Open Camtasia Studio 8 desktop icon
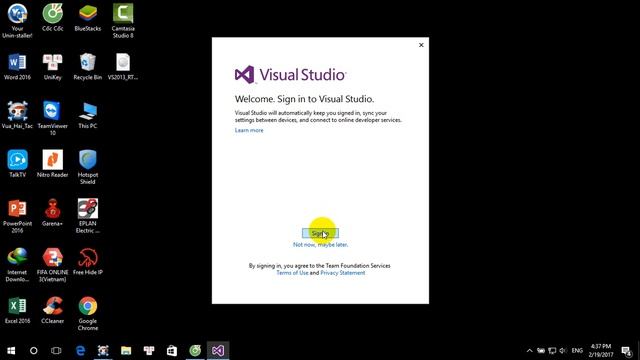Viewport: 640px width, 360px height. point(123,20)
